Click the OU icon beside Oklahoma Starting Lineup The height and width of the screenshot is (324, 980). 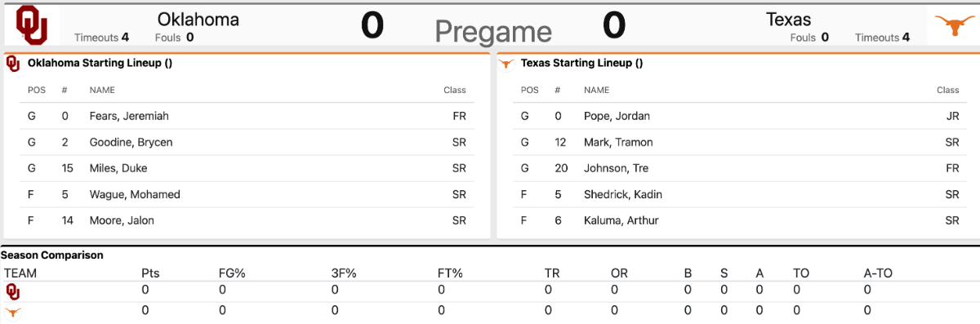(14, 63)
